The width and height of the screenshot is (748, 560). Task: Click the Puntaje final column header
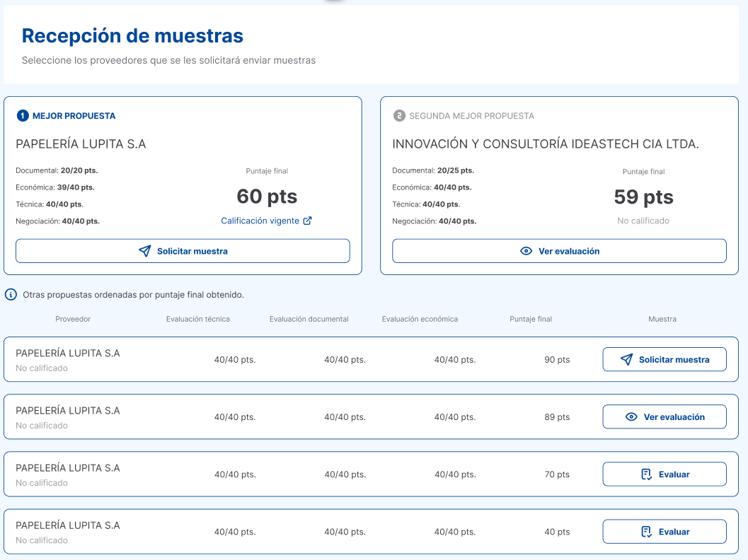click(x=531, y=319)
